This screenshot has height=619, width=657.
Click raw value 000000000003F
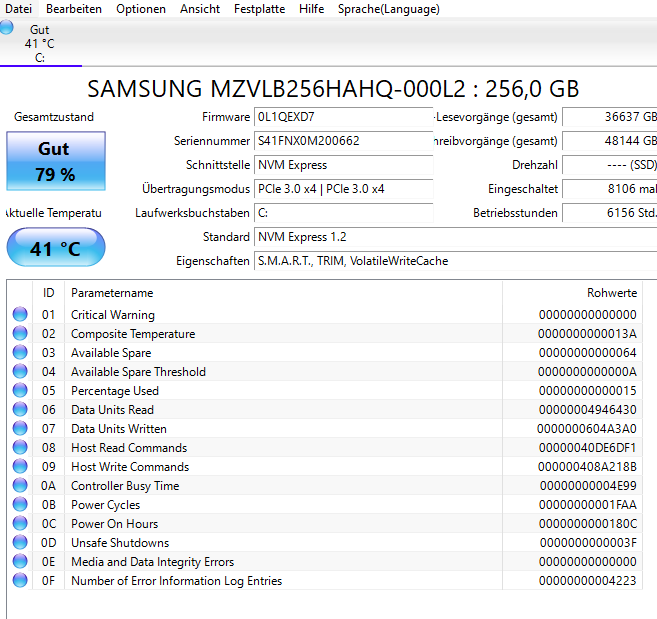[x=588, y=543]
